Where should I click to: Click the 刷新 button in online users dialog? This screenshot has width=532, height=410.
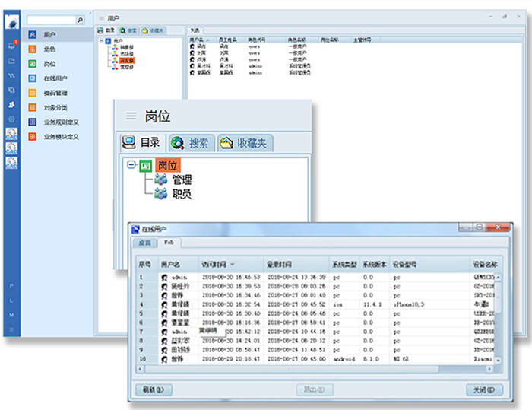coord(153,389)
